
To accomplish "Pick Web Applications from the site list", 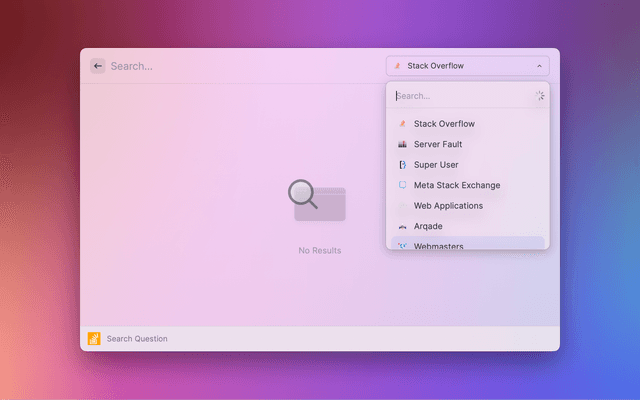I will click(448, 206).
